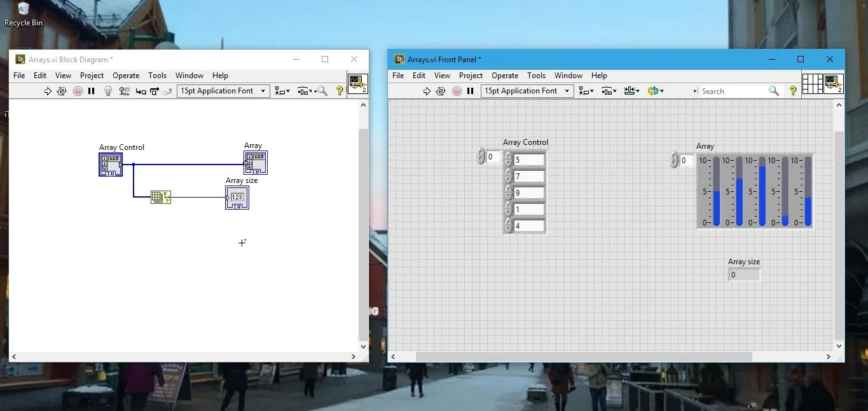This screenshot has width=868, height=411.
Task: Open the Resize Objects dropdown
Action: coord(631,91)
